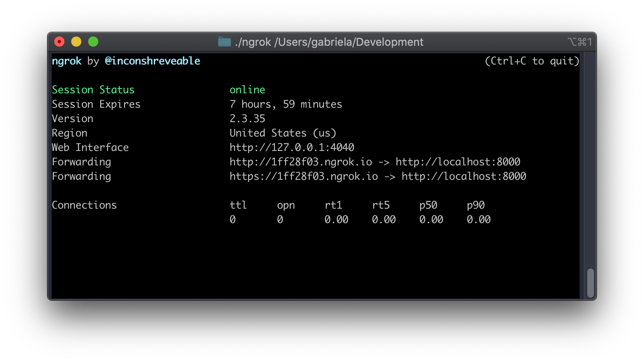Click the 0 value under opn
This screenshot has width=644, height=363.
280,220
